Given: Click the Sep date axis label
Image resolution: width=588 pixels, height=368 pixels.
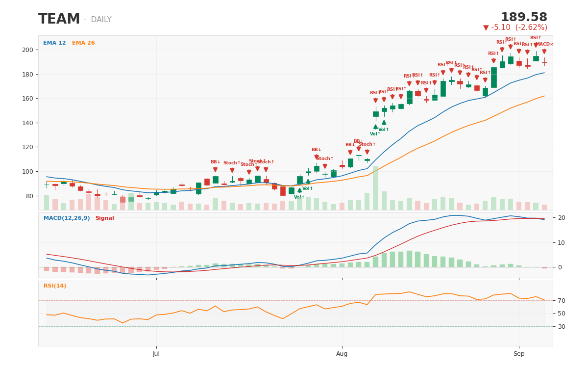Looking at the screenshot, I should pyautogui.click(x=519, y=354).
